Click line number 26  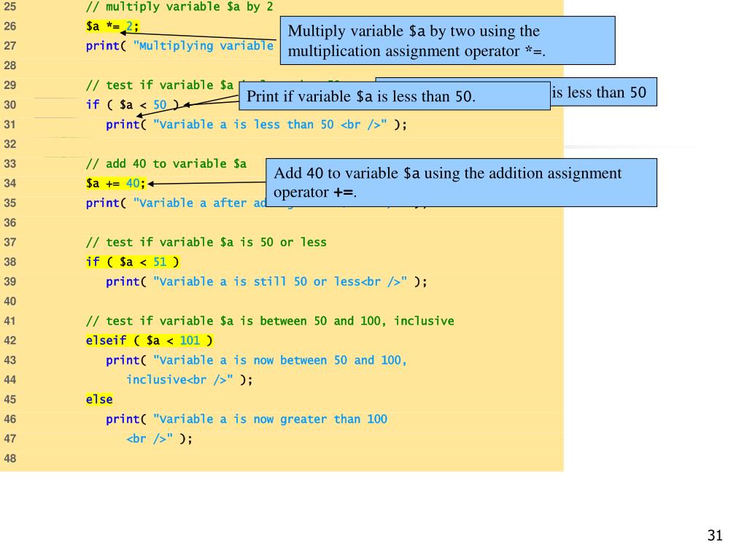(10, 26)
